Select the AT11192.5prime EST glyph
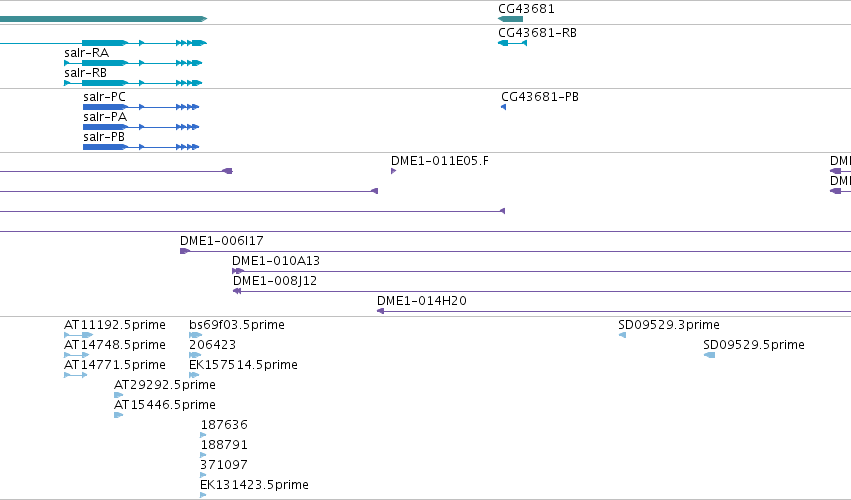851x500 pixels. [x=79, y=335]
